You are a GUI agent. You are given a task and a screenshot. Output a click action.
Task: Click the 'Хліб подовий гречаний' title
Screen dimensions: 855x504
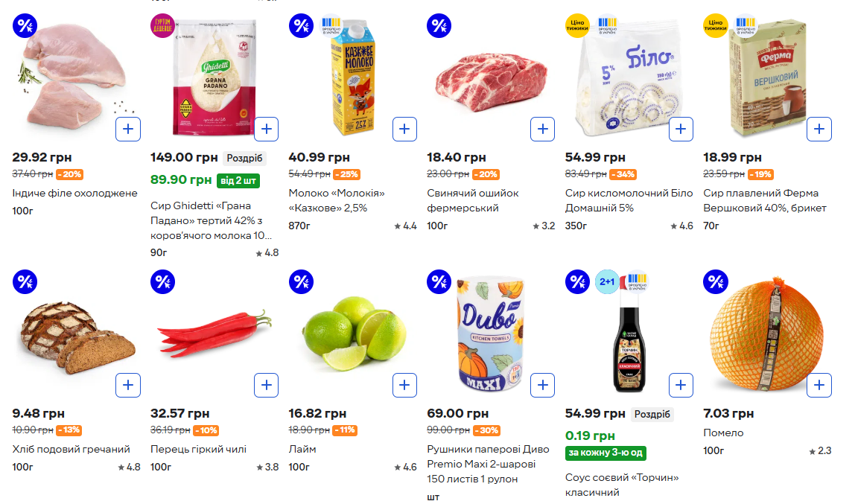(x=71, y=449)
